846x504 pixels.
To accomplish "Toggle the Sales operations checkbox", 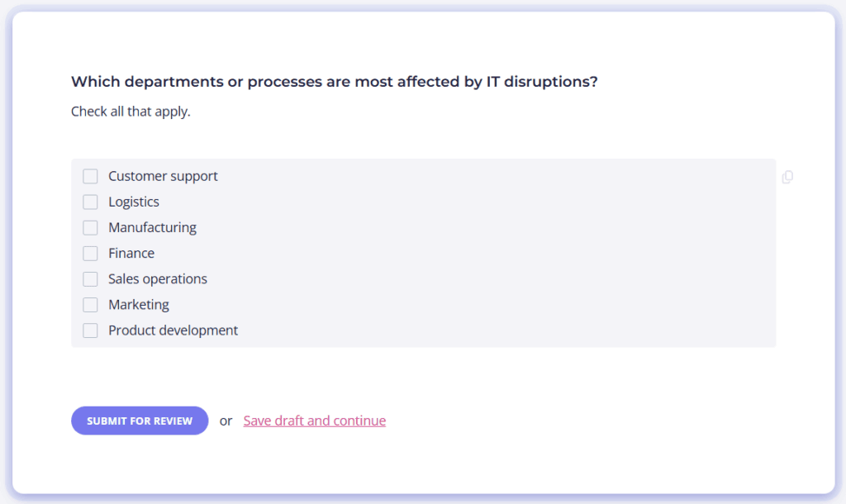I will point(90,279).
